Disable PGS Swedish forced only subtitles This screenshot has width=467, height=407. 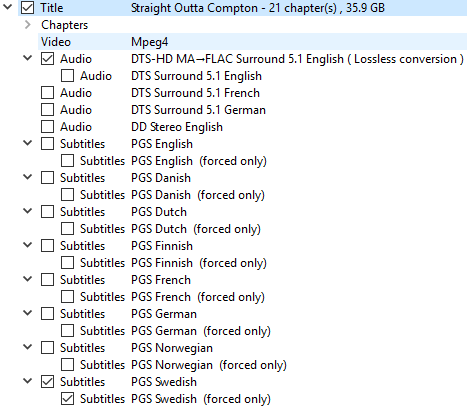[67, 399]
